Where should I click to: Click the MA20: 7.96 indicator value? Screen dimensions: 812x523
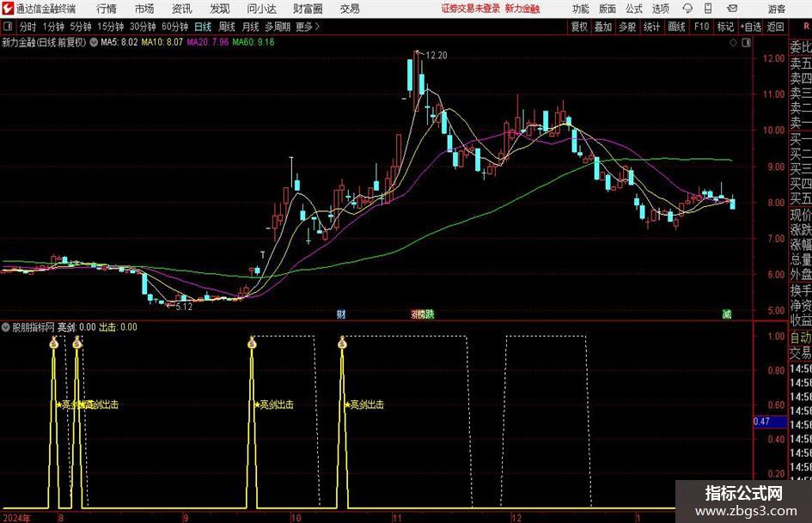[208, 42]
